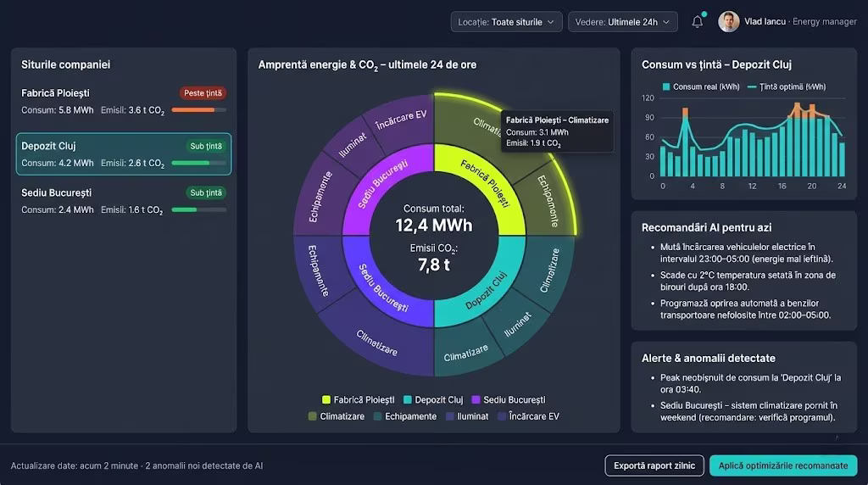Click the Consum real (kWh) legend marker
Viewport: 868px width, 485px height.
click(x=666, y=86)
